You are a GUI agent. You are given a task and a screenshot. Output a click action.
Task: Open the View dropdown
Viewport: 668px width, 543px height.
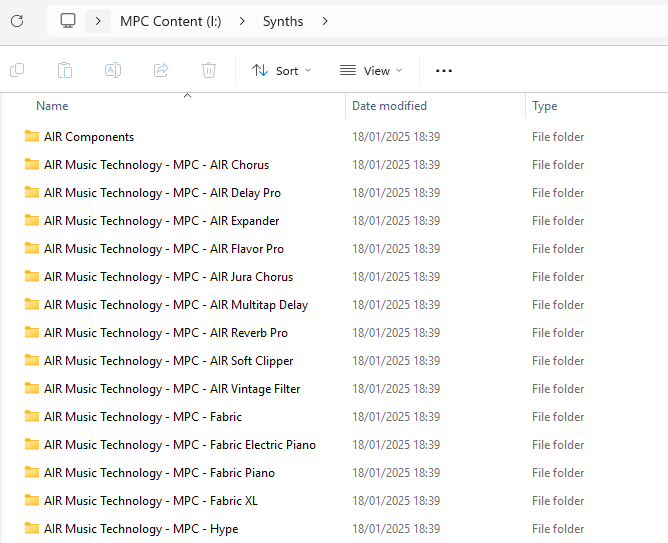click(371, 71)
